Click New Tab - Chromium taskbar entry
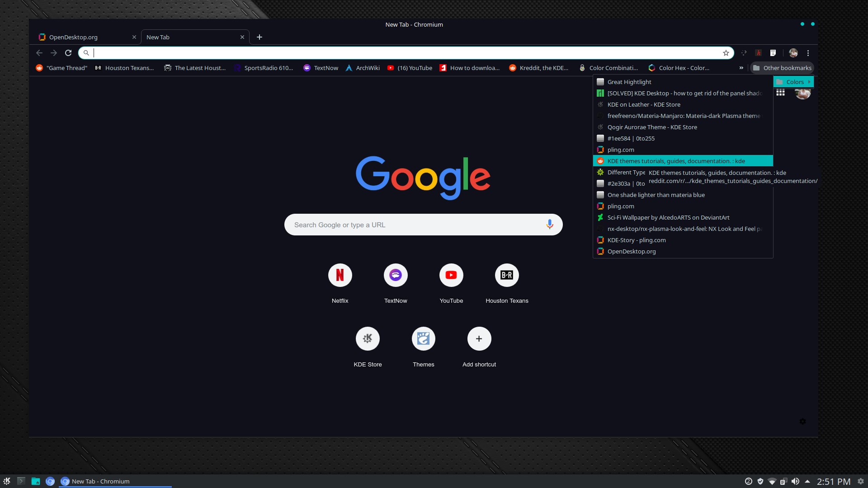Screen dimensions: 868x488 pyautogui.click(x=115, y=481)
